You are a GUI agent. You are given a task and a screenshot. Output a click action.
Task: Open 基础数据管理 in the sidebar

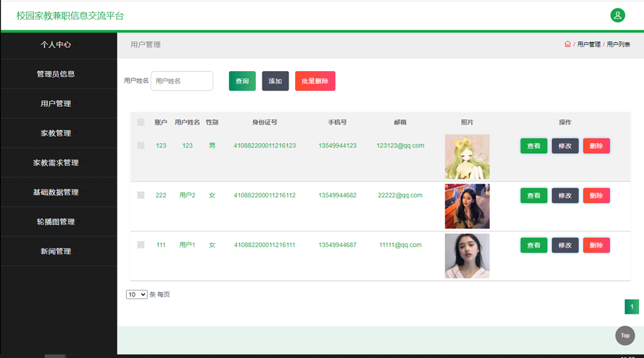click(56, 192)
